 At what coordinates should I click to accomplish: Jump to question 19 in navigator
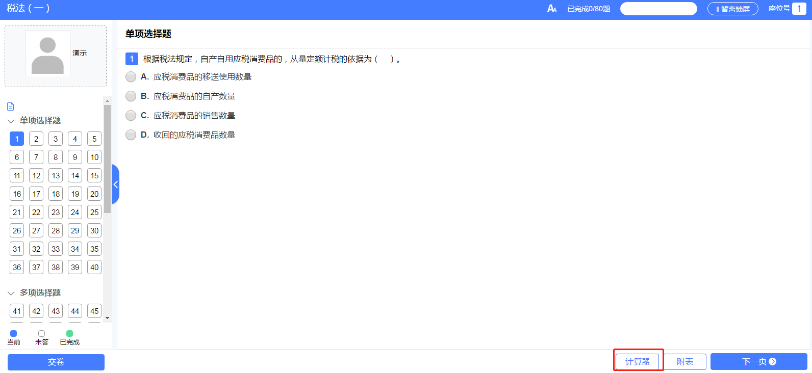coord(75,194)
